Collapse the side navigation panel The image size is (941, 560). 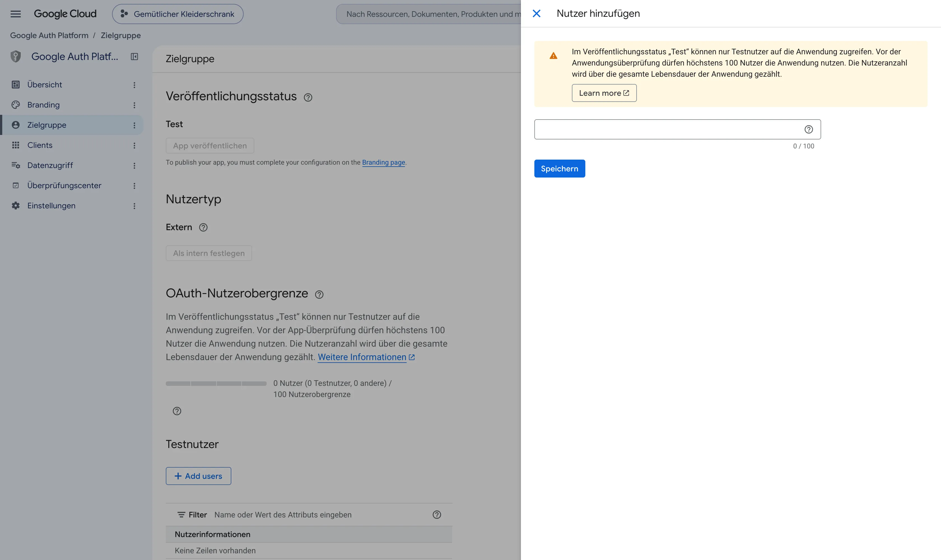(134, 57)
